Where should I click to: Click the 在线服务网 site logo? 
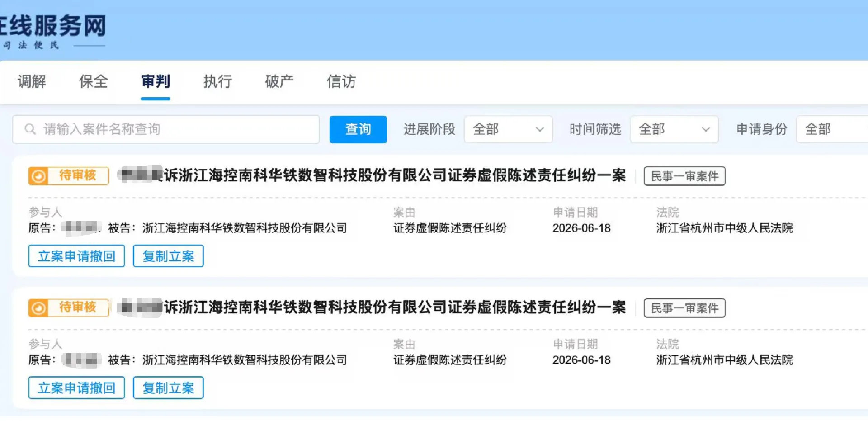point(53,25)
